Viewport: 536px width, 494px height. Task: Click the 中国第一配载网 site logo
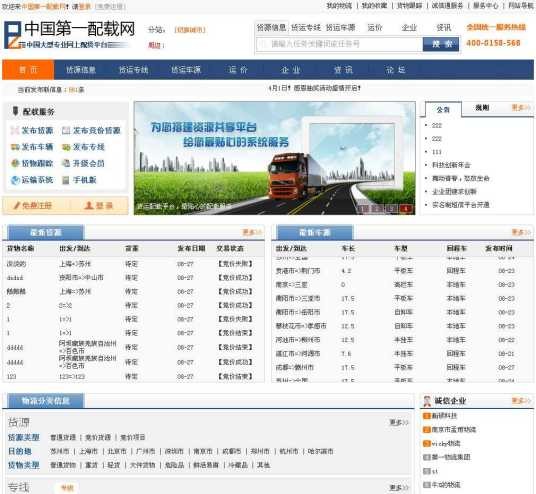[x=69, y=35]
